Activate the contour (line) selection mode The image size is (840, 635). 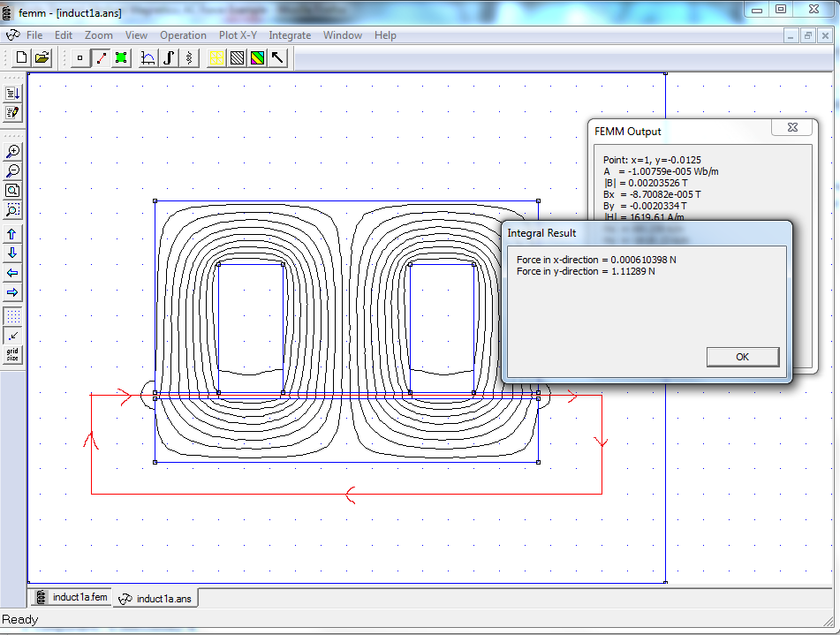[101, 58]
